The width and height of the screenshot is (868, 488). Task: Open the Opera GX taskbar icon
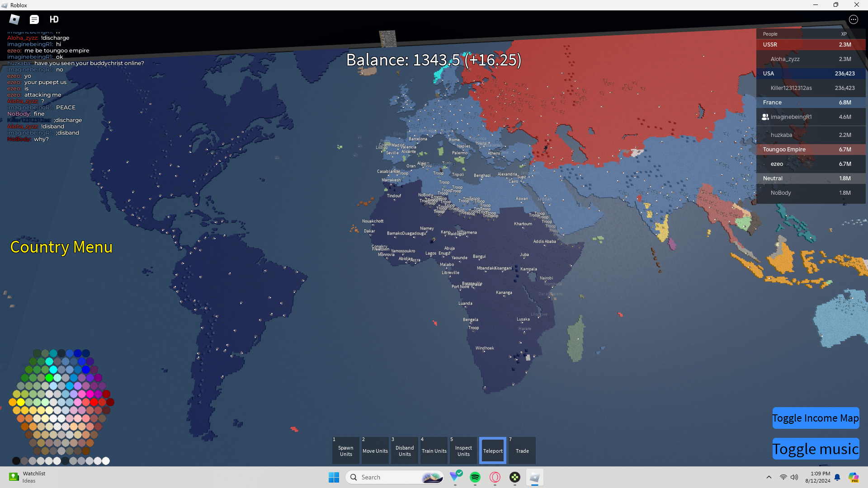tap(495, 477)
